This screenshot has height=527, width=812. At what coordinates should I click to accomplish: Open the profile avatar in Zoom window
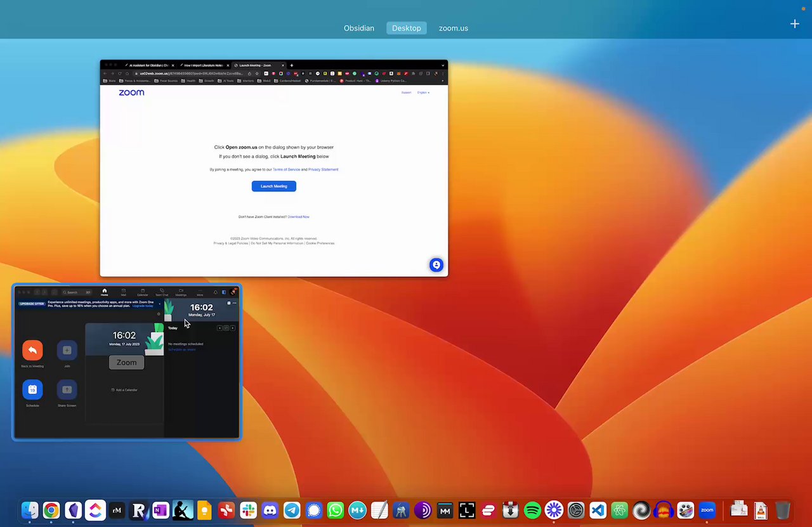233,292
